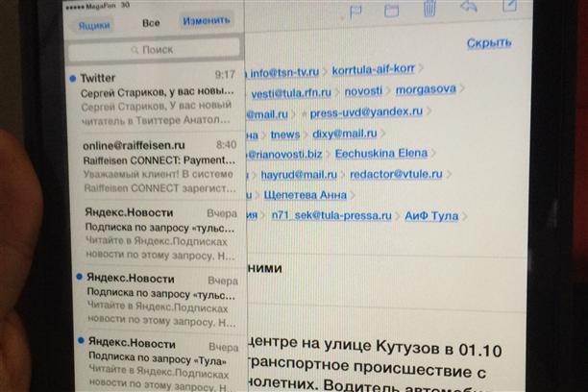588x392 pixels.
Task: Open the online@raiffeisen.ru email
Action: pyautogui.click(x=155, y=165)
